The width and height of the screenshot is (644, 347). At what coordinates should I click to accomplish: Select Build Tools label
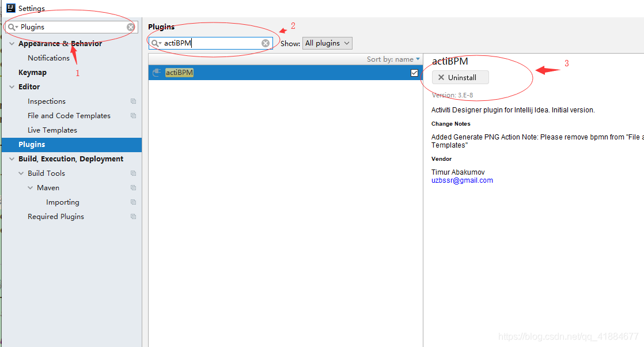click(x=47, y=173)
